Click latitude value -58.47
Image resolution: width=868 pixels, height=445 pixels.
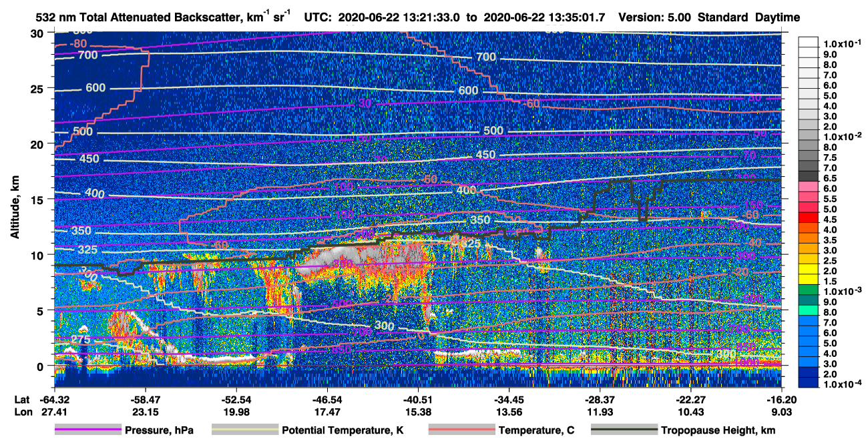pos(145,400)
